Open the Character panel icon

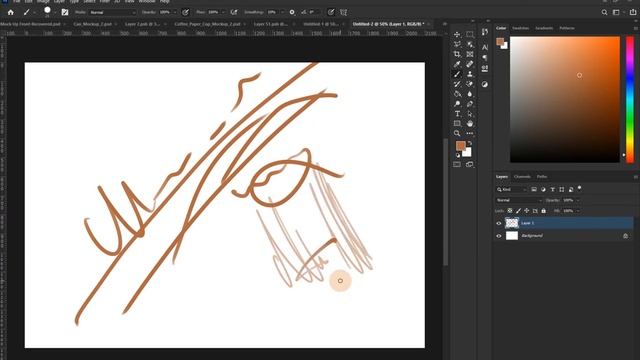484,47
